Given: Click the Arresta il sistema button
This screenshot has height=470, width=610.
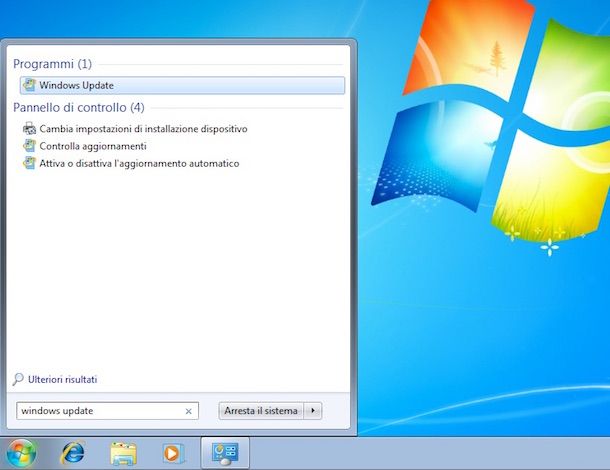Looking at the screenshot, I should pos(261,411).
